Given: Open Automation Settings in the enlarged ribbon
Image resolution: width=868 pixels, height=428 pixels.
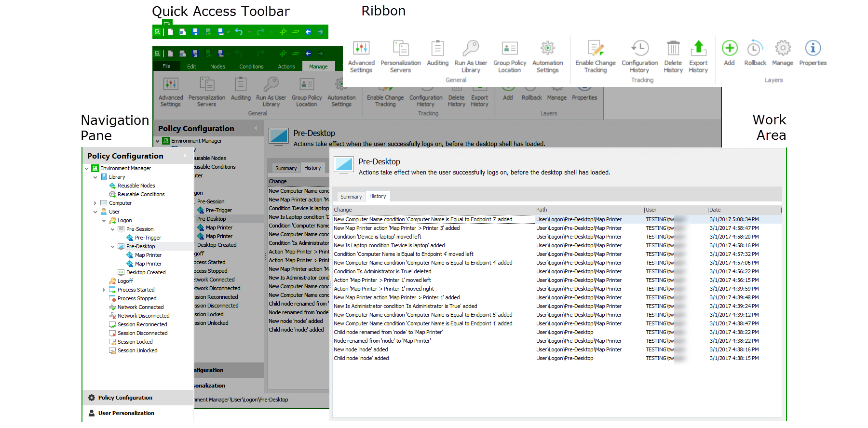Looking at the screenshot, I should [x=547, y=57].
